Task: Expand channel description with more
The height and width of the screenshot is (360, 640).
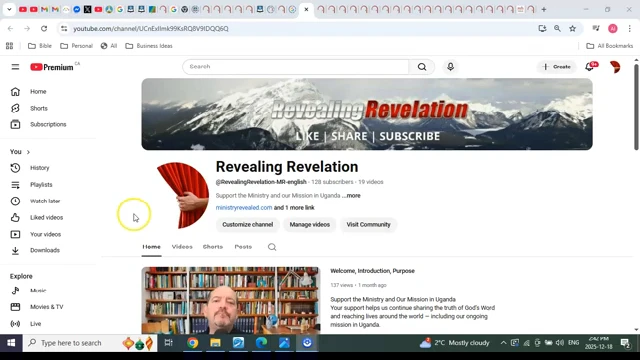Action: [x=352, y=196]
